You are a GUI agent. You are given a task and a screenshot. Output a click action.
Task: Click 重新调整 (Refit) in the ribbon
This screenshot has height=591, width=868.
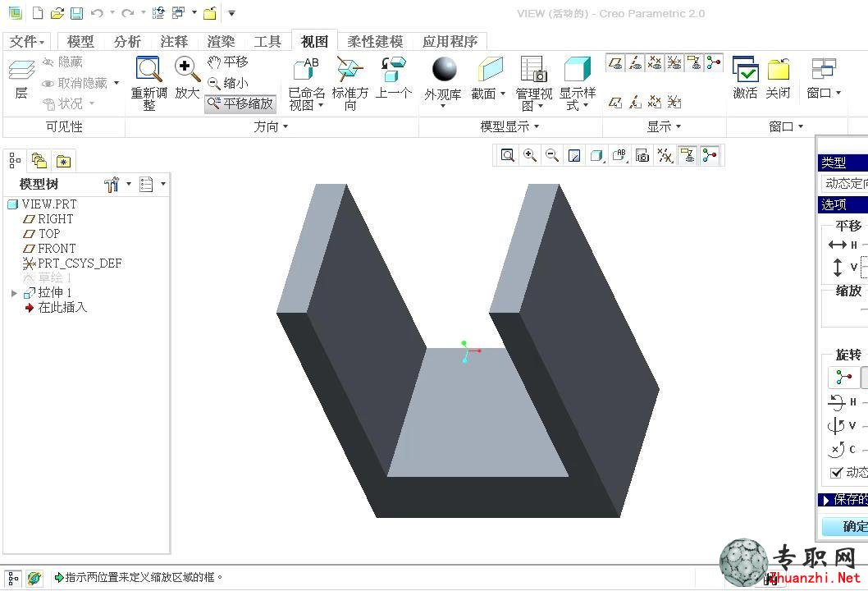(149, 83)
